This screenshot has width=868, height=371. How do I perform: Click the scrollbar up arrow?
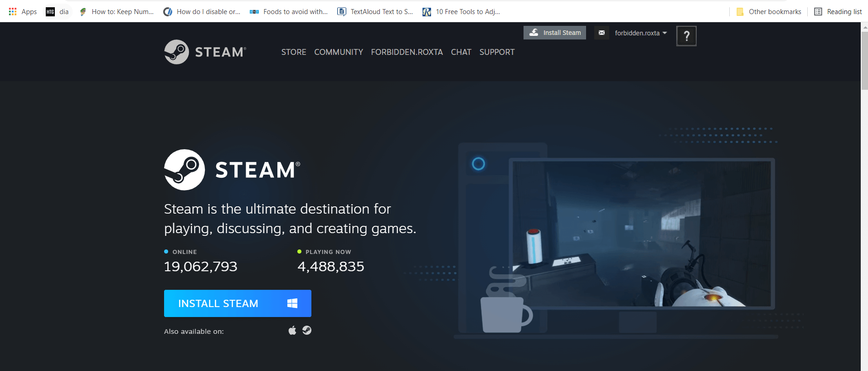coord(864,27)
